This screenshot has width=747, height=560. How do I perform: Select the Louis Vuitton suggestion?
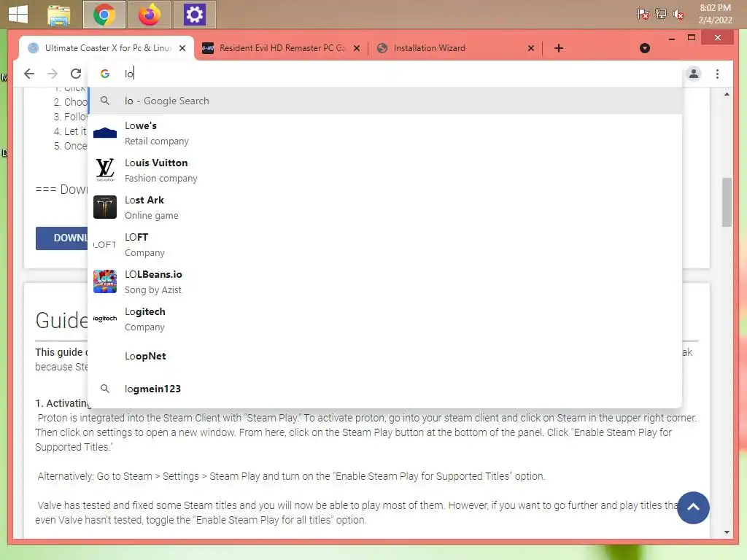[x=385, y=171]
